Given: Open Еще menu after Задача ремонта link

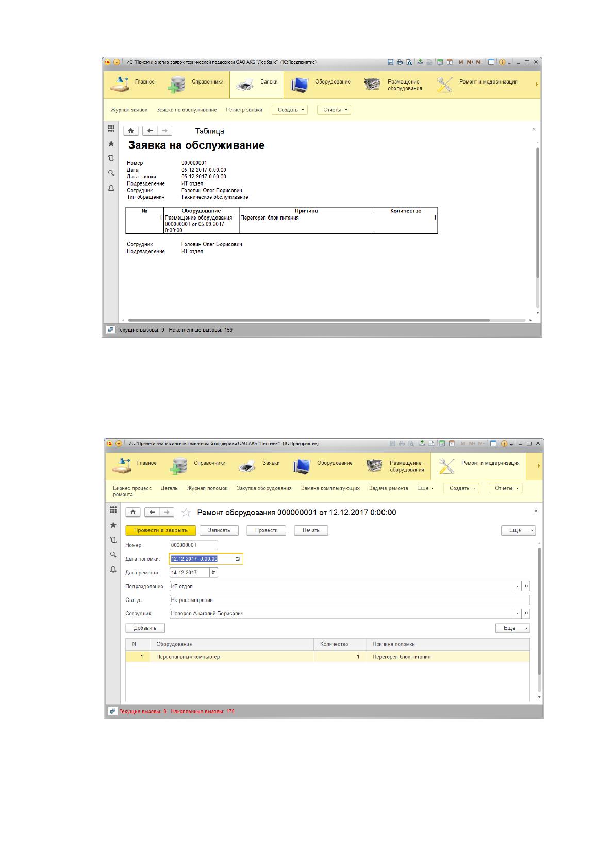Looking at the screenshot, I should pyautogui.click(x=425, y=488).
